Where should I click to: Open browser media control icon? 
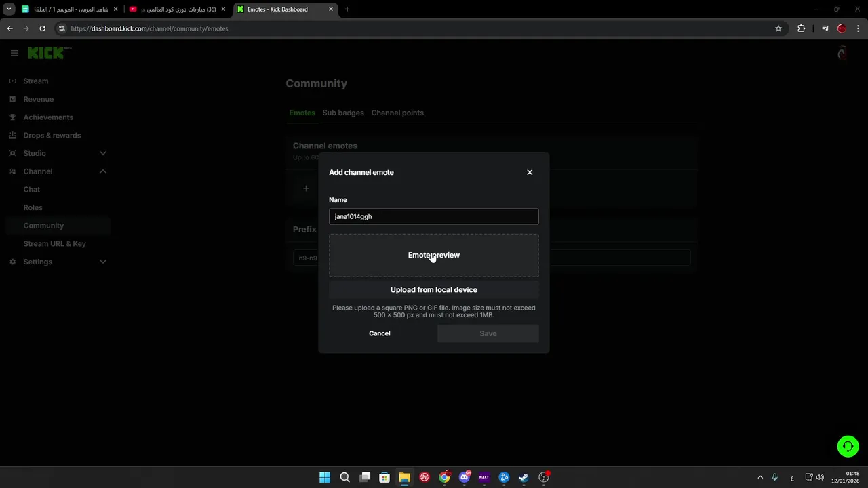click(x=825, y=28)
